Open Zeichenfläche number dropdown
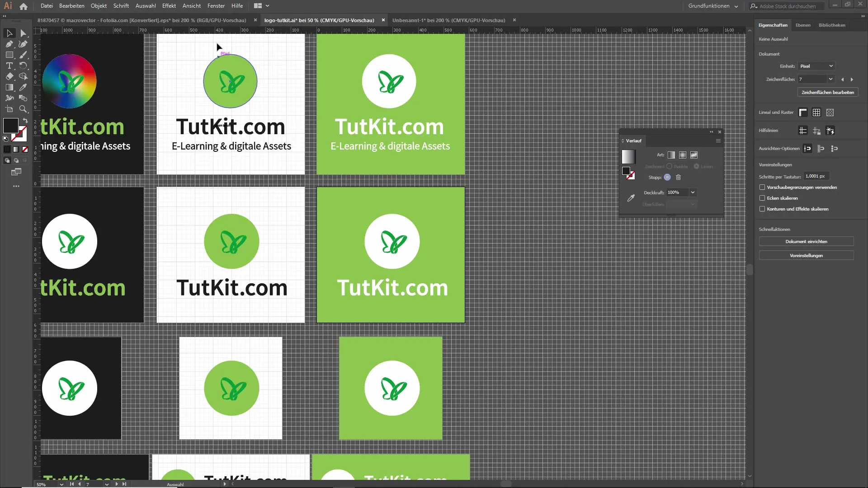868x488 pixels. (x=830, y=79)
